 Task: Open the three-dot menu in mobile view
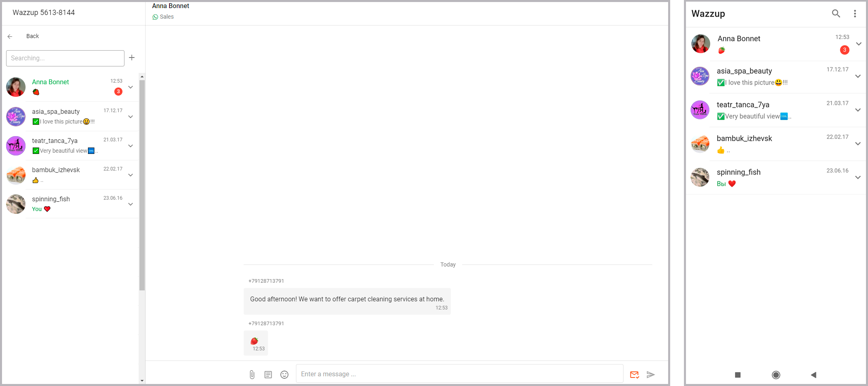pos(855,13)
